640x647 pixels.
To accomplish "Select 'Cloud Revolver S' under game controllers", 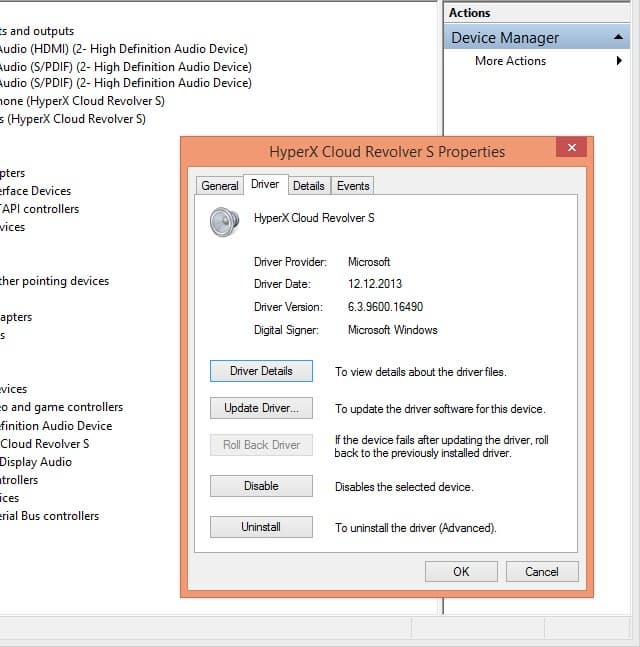I will (x=45, y=444).
